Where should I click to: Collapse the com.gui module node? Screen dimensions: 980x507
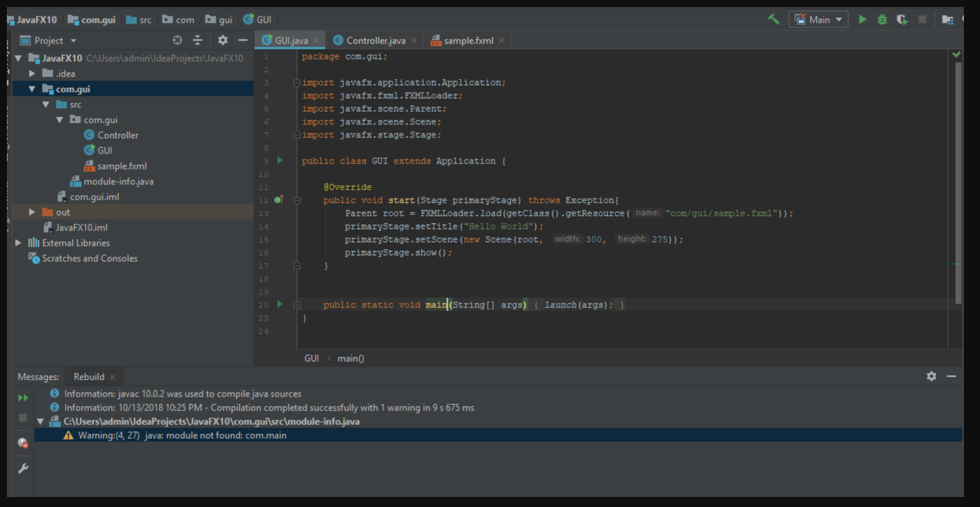32,89
